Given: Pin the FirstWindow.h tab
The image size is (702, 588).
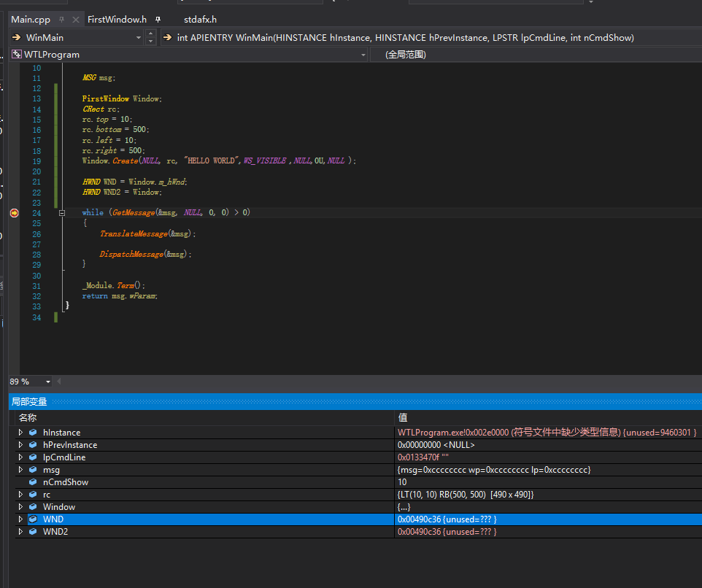Looking at the screenshot, I should (x=158, y=20).
